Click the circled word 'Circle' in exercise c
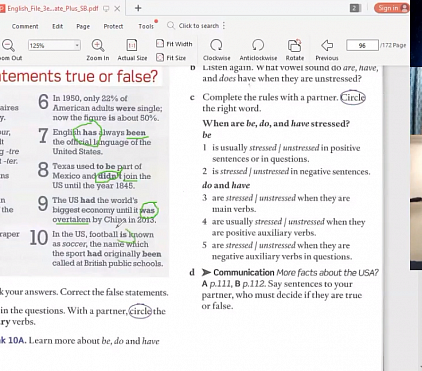This screenshot has height=371, width=422. [x=353, y=97]
